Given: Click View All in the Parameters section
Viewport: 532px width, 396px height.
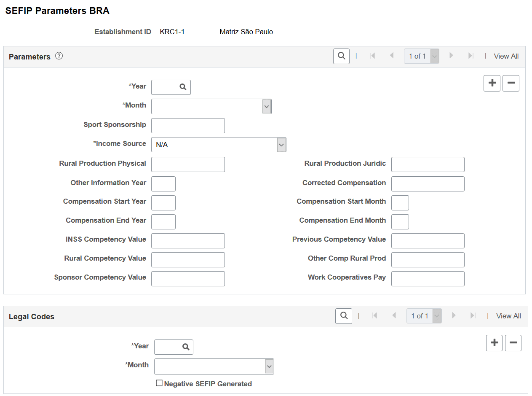Looking at the screenshot, I should tap(506, 56).
